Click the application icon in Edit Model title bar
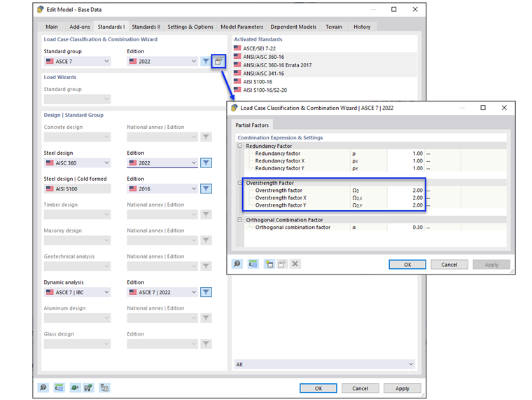Image resolution: width=532 pixels, height=400 pixels. (41, 10)
